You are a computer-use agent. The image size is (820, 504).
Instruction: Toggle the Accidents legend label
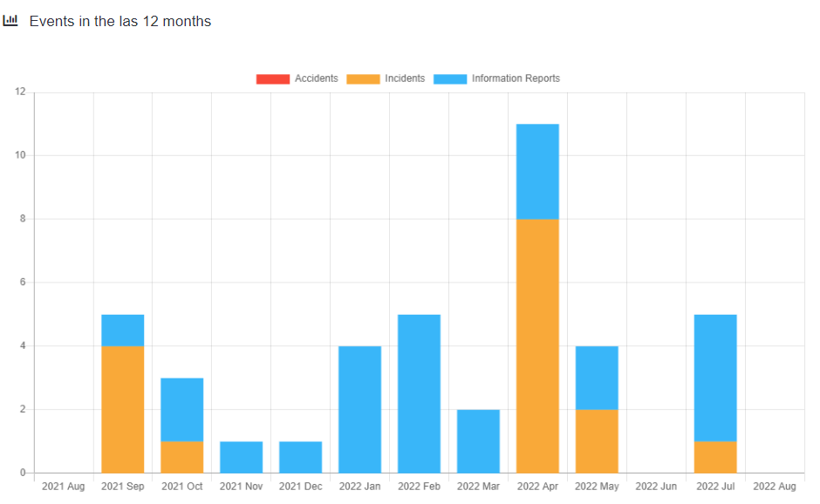(x=316, y=78)
